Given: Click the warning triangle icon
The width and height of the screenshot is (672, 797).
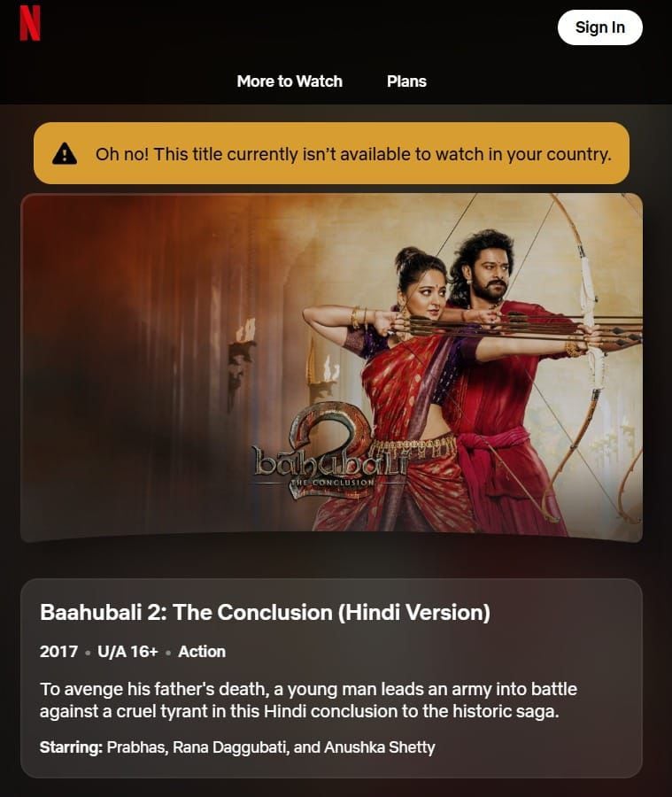Looking at the screenshot, I should (65, 153).
